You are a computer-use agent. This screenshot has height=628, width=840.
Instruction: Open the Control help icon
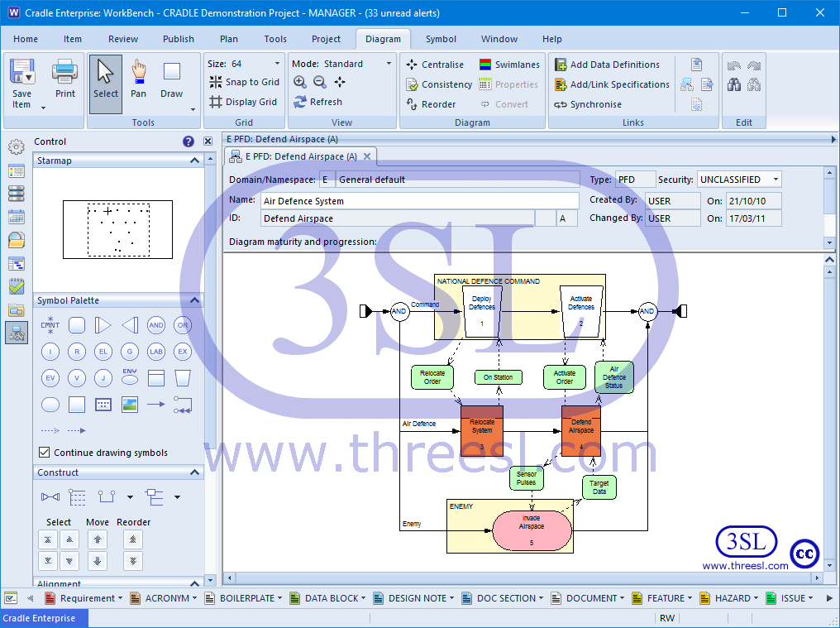coord(188,141)
